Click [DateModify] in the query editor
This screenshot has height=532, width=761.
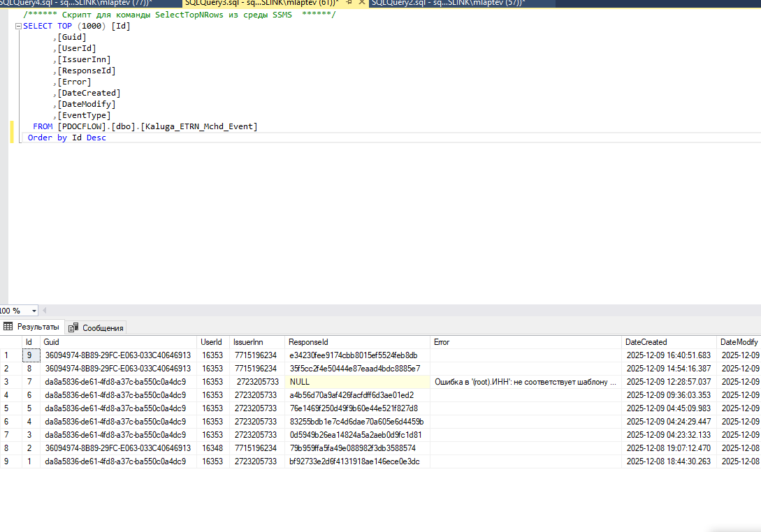(x=87, y=104)
